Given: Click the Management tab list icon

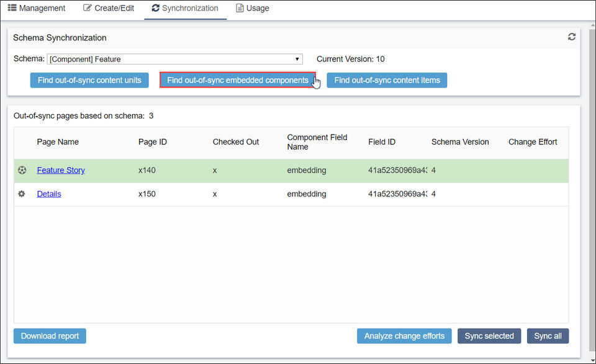Looking at the screenshot, I should [12, 8].
